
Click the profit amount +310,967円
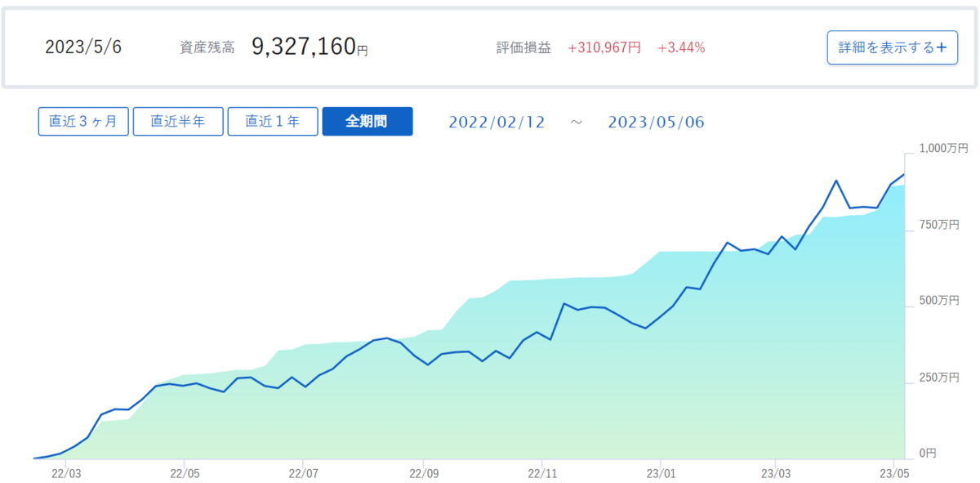(604, 48)
